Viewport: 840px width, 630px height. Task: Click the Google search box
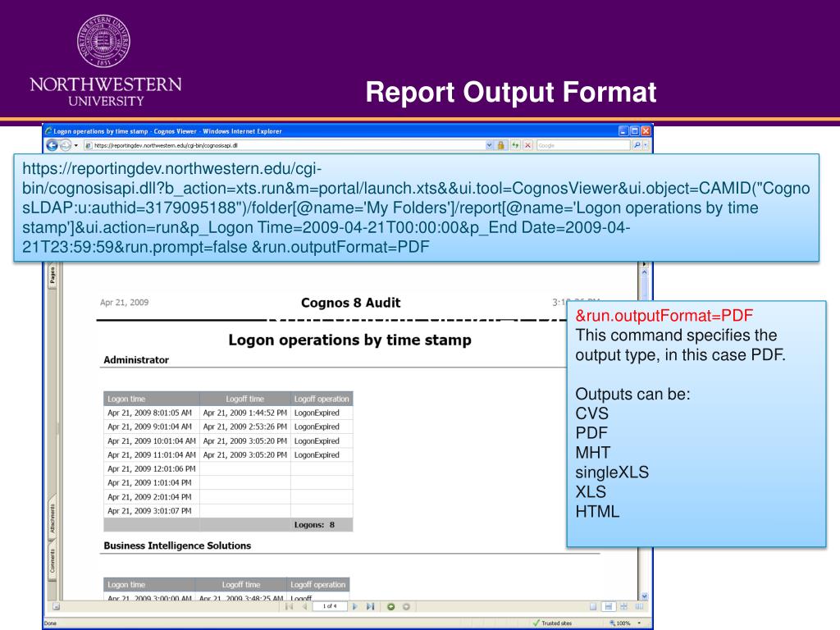(x=583, y=145)
